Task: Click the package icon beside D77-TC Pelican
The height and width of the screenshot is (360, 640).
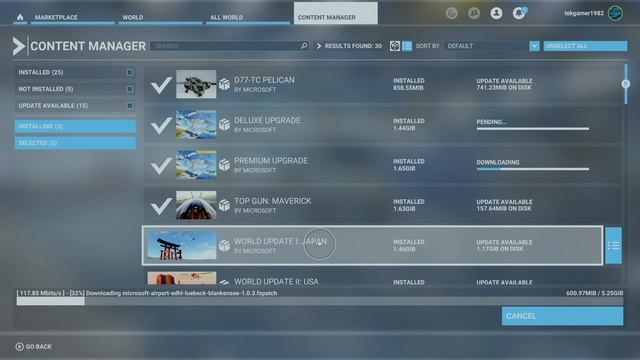Action: [x=224, y=84]
